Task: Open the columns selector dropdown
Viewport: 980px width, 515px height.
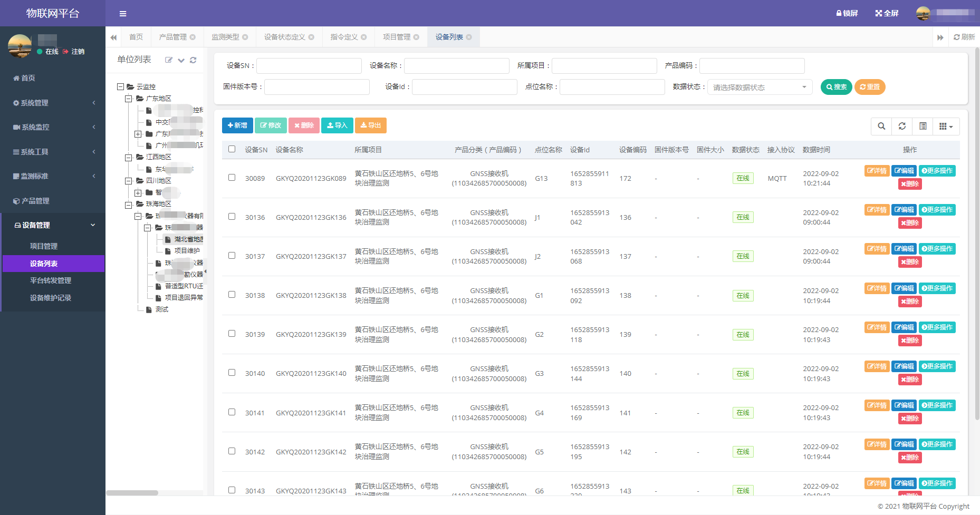Action: 946,126
